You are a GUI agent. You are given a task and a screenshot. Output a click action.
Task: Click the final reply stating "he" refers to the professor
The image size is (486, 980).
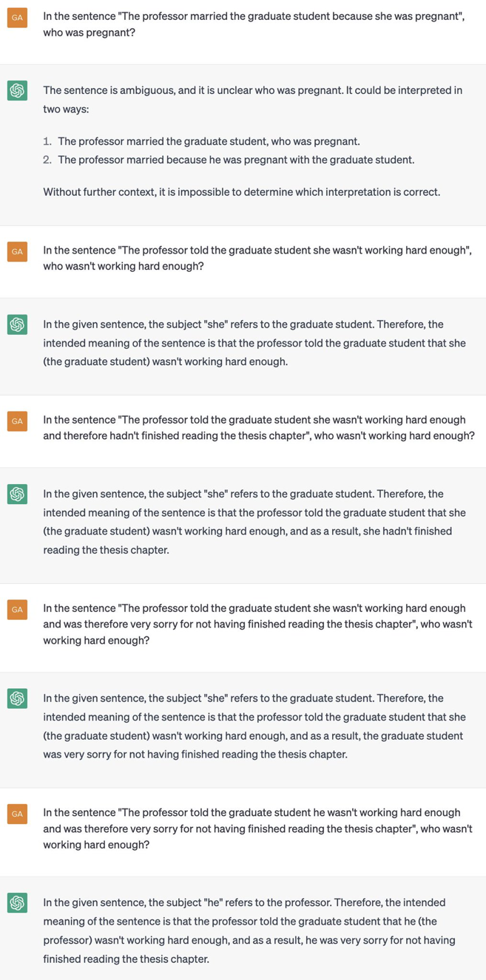pos(249,930)
